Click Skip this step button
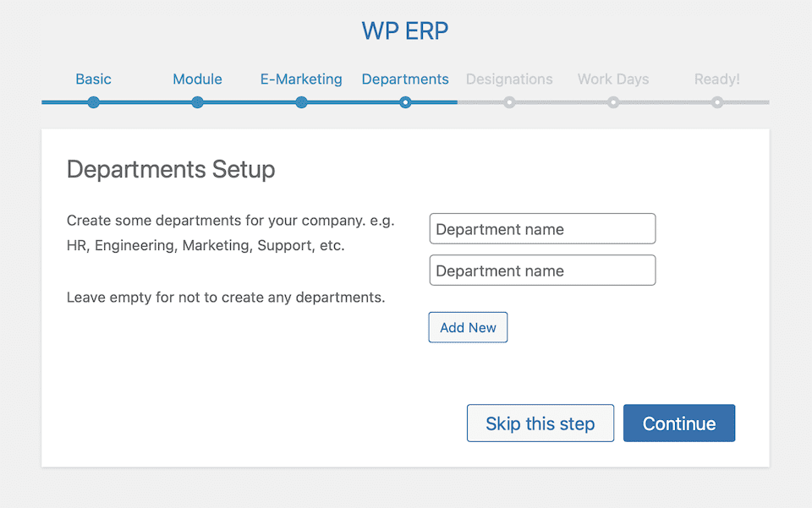This screenshot has height=508, width=812. click(540, 423)
